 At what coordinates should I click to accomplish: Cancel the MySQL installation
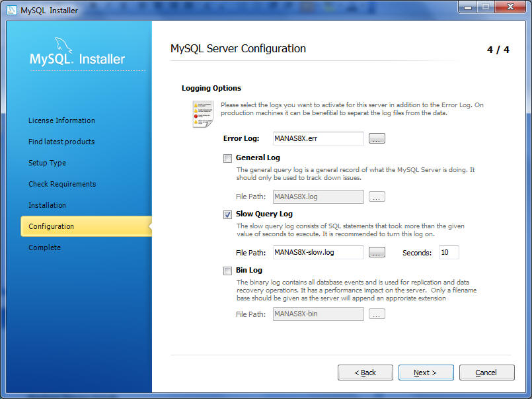point(486,373)
